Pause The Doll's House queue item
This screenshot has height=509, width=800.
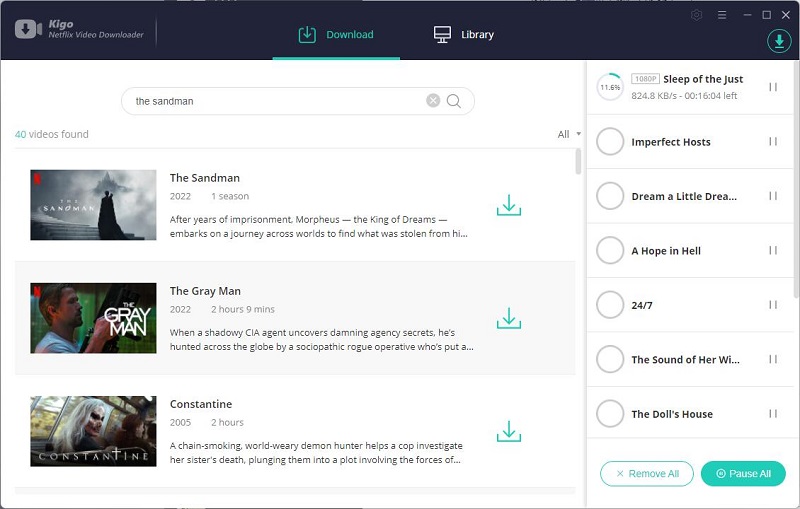773,414
